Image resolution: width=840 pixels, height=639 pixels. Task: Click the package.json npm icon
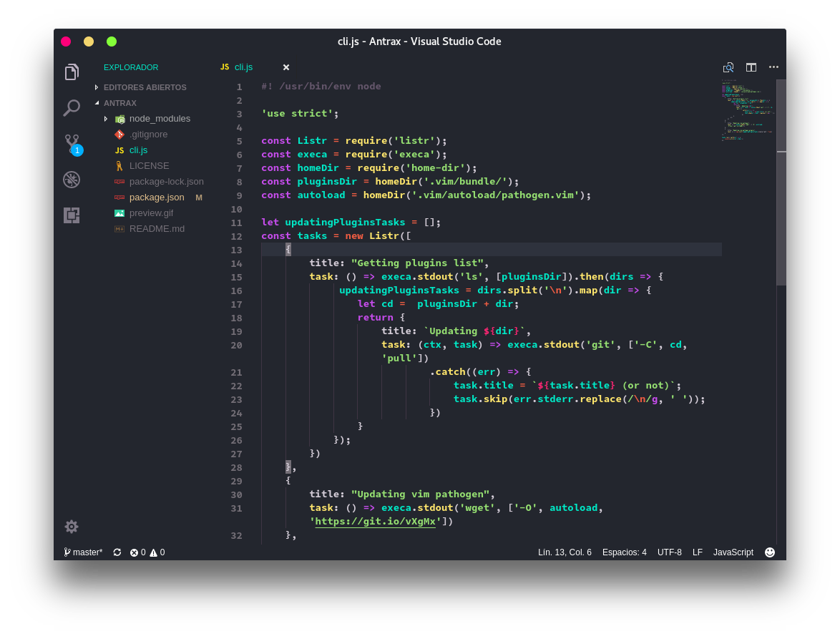(x=119, y=197)
